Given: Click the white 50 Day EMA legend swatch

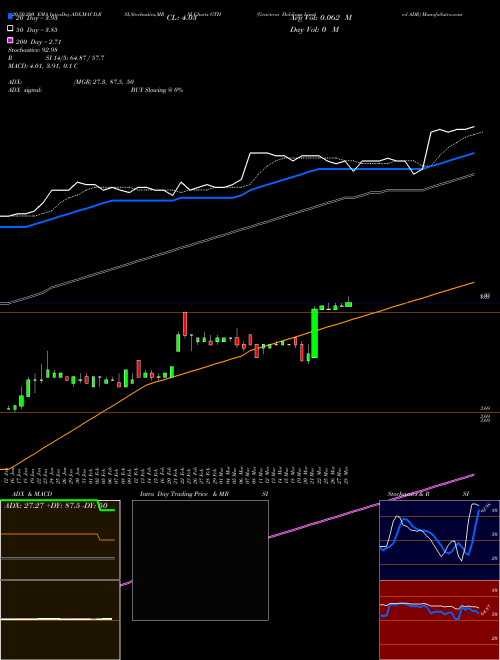Looking at the screenshot, I should pyautogui.click(x=10, y=29).
